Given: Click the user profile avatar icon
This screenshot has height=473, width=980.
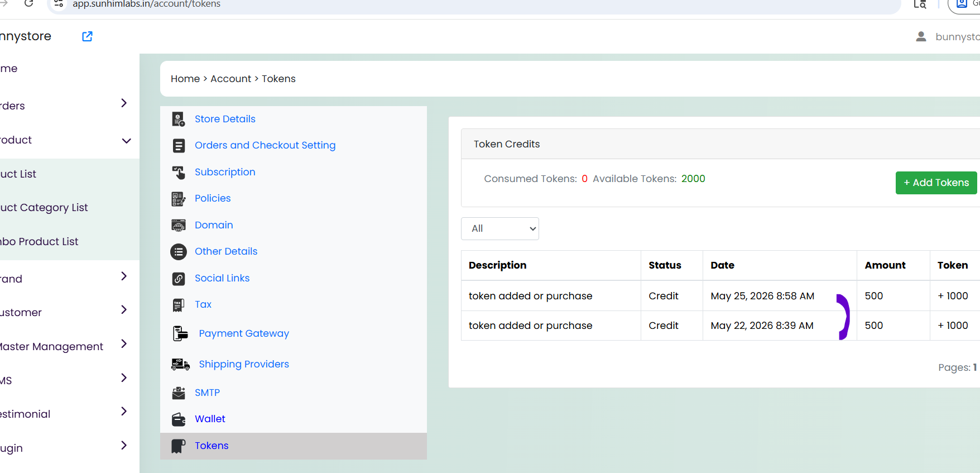Looking at the screenshot, I should [921, 37].
